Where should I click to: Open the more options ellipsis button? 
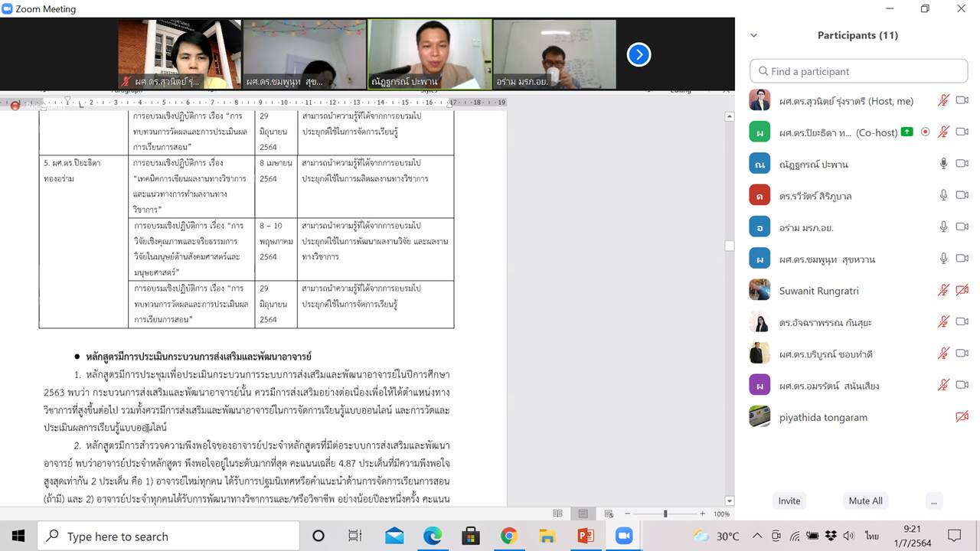click(x=933, y=500)
